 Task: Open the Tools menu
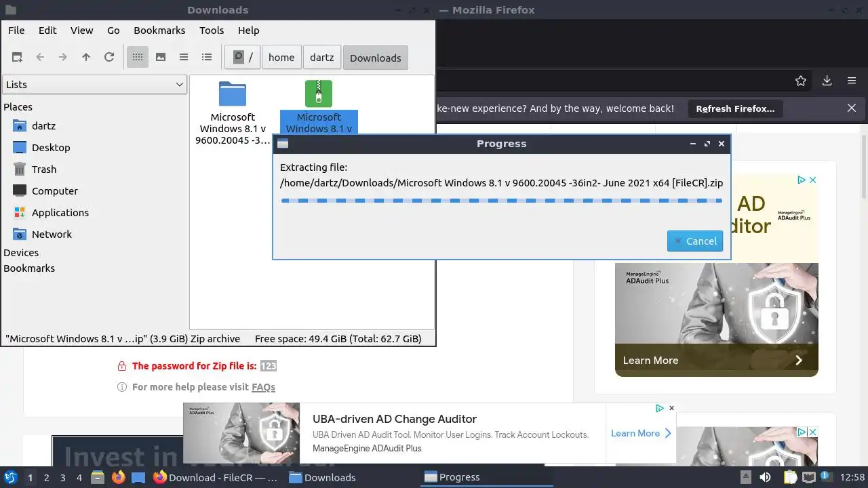[x=212, y=30]
